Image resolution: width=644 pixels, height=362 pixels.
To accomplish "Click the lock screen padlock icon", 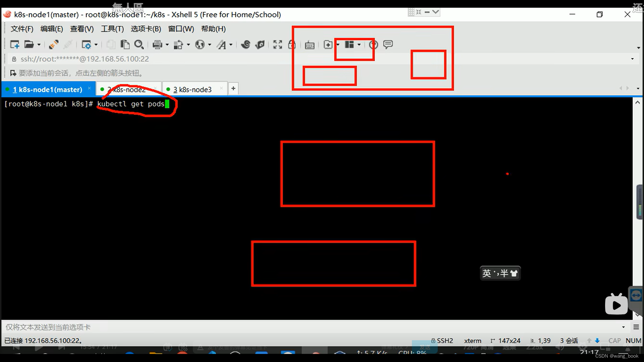I will (292, 44).
